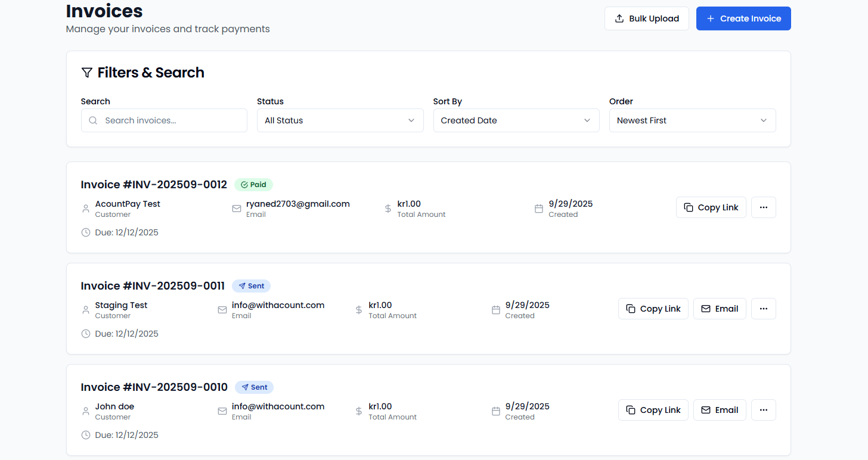This screenshot has width=868, height=460.
Task: Click the plus icon on Create Invoice button
Action: click(x=710, y=18)
